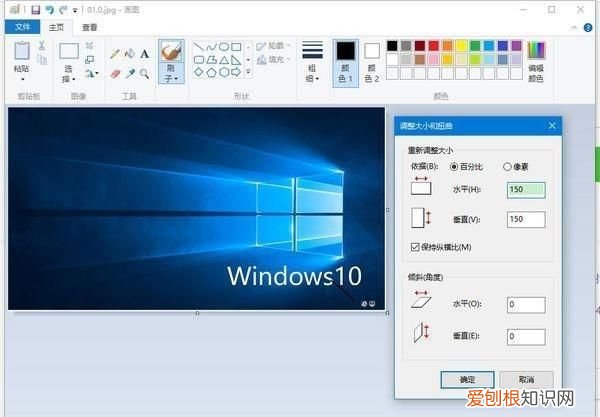The width and height of the screenshot is (600, 417).
Task: Open the 文件 File menu
Action: [22, 27]
